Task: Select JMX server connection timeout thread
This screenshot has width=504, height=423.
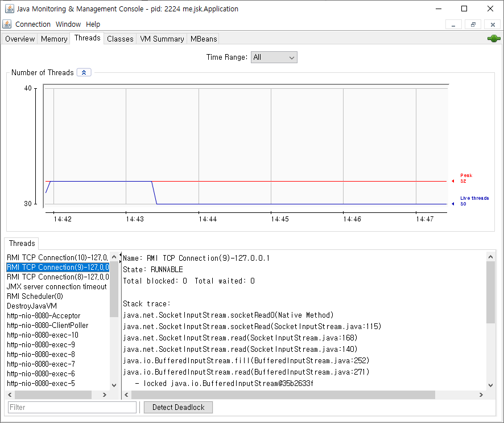Action: [57, 286]
